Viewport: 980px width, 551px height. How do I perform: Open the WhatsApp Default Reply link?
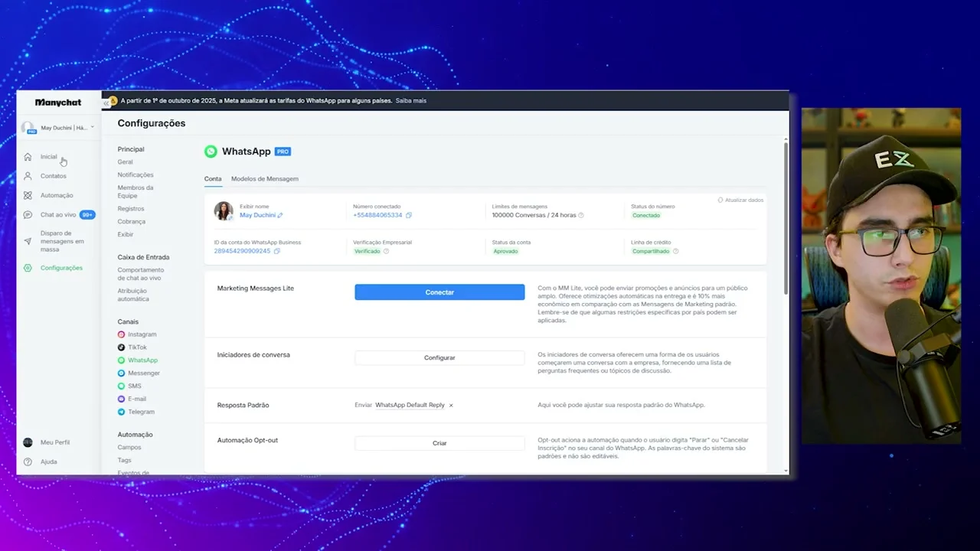click(x=410, y=406)
